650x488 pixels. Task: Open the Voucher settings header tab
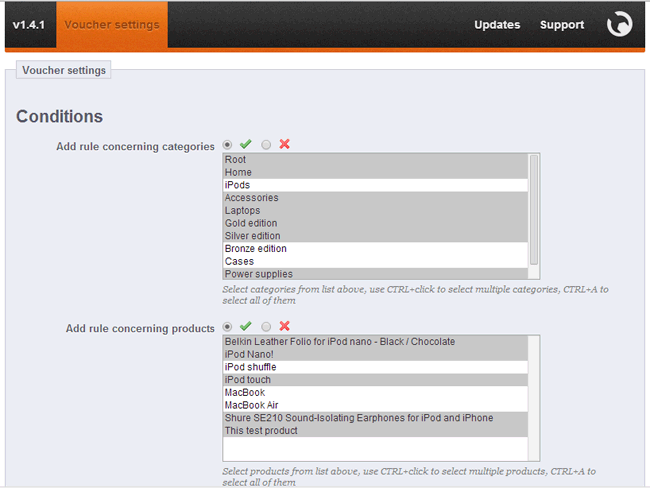pos(112,25)
